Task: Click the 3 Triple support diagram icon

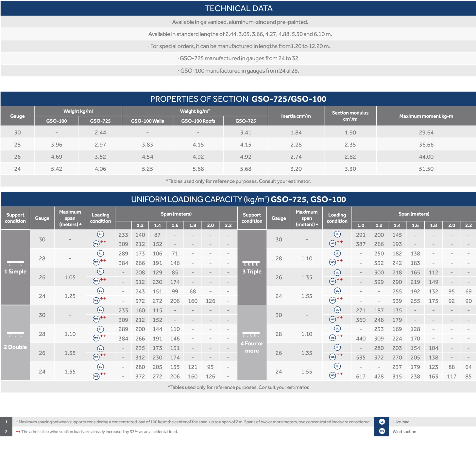Action: pyautogui.click(x=251, y=263)
